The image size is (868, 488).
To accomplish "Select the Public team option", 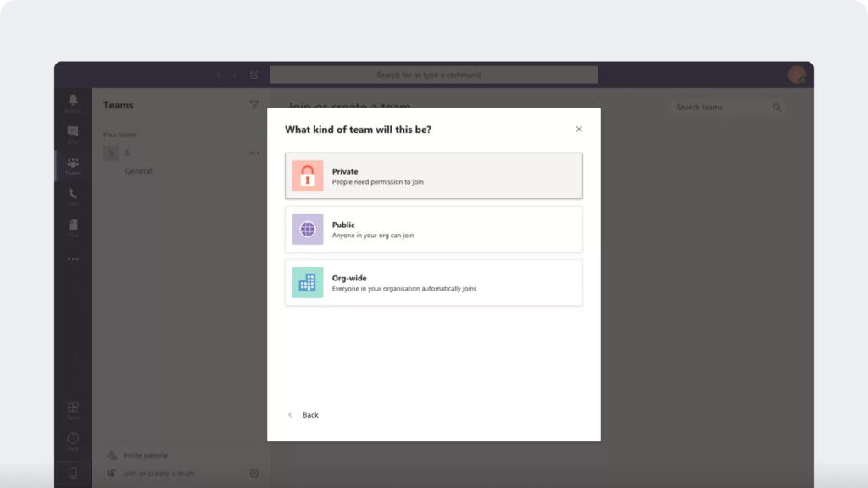I will point(433,229).
